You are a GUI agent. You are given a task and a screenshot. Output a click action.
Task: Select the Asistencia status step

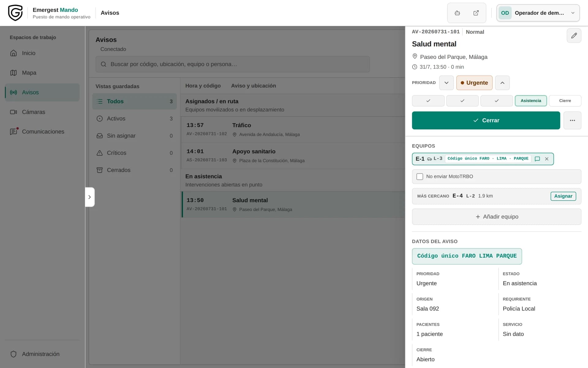(531, 101)
